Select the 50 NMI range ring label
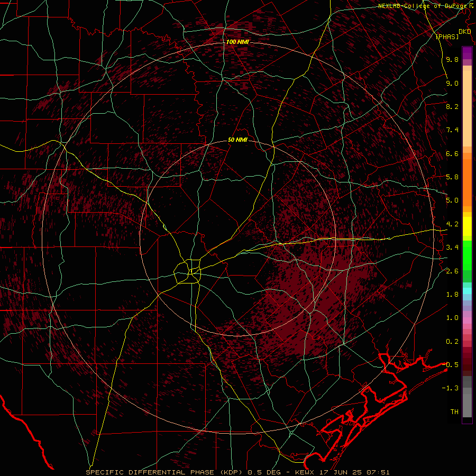This screenshot has width=476, height=476. click(x=237, y=140)
